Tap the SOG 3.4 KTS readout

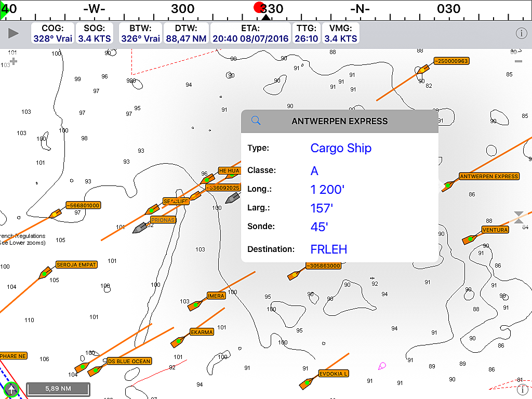tap(95, 33)
